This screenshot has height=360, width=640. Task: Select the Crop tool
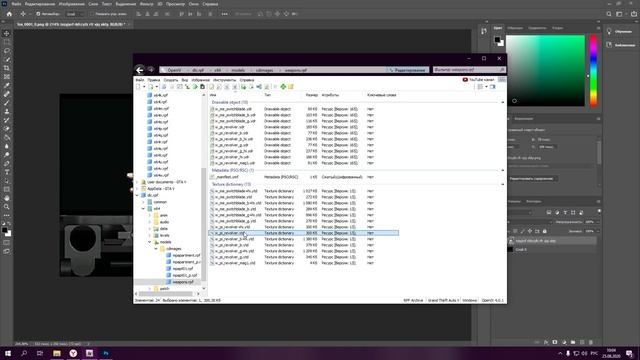tap(7, 68)
